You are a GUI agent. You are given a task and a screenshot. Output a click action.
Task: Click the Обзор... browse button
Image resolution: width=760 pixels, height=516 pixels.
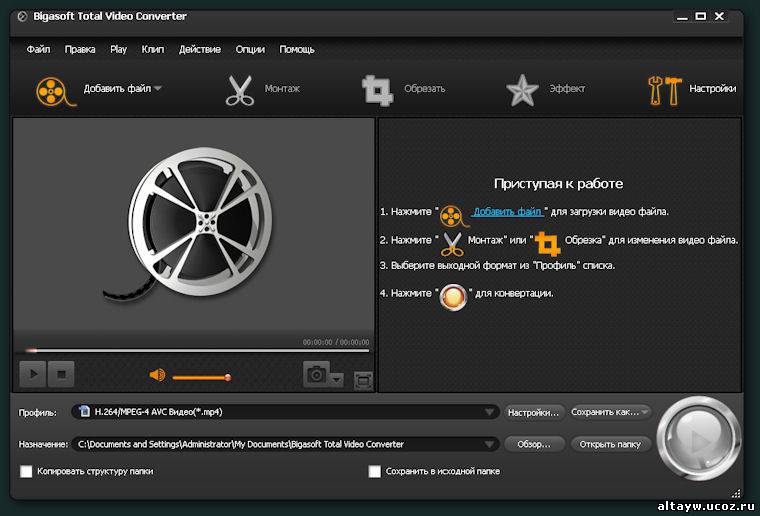pos(534,444)
